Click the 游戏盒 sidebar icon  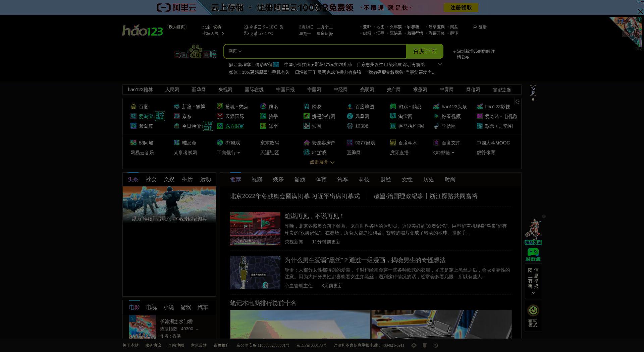click(533, 254)
